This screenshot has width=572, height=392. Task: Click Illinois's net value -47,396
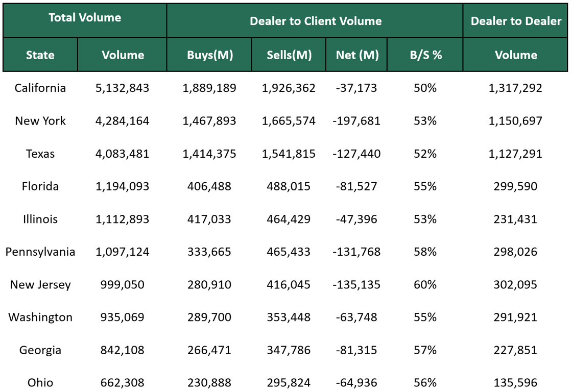357,219
